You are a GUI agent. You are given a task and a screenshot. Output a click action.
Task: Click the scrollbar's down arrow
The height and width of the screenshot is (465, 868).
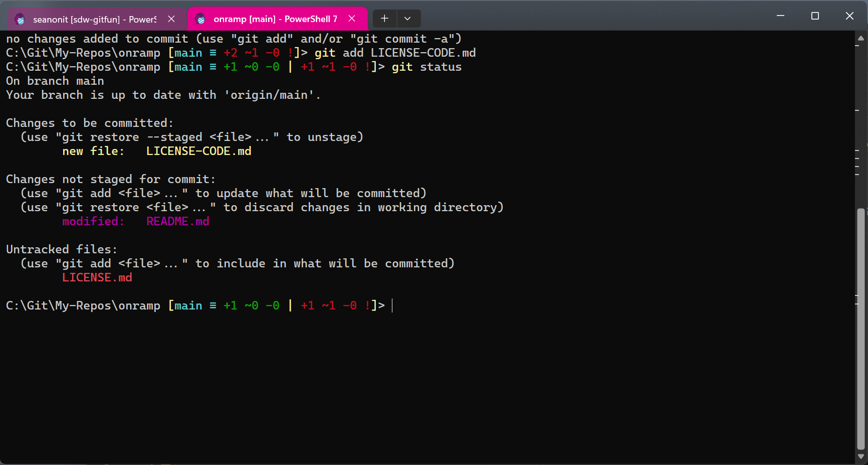click(860, 457)
